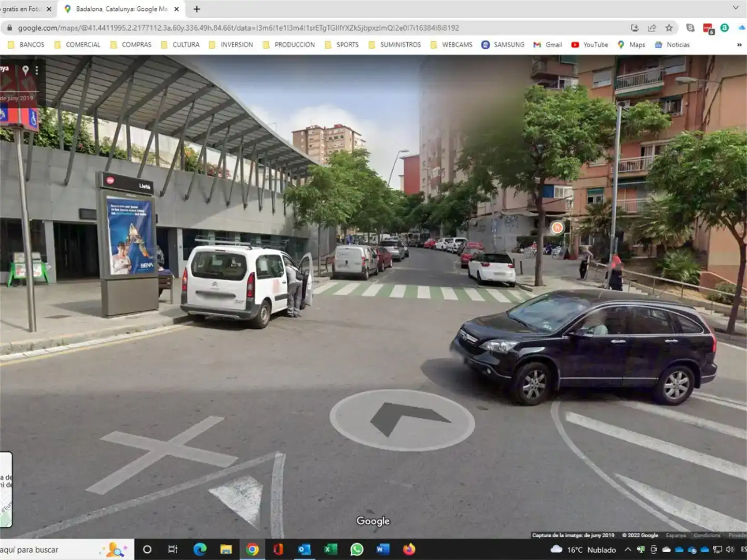Image resolution: width=747 pixels, height=560 pixels.
Task: Switch to the 'gratis en Fot' tab
Action: click(x=21, y=9)
